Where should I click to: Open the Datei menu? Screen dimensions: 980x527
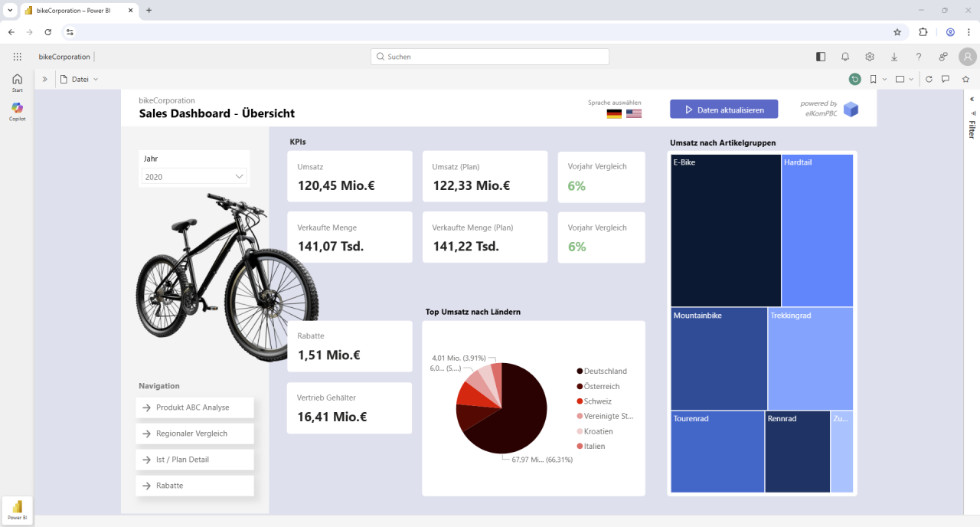coord(80,79)
